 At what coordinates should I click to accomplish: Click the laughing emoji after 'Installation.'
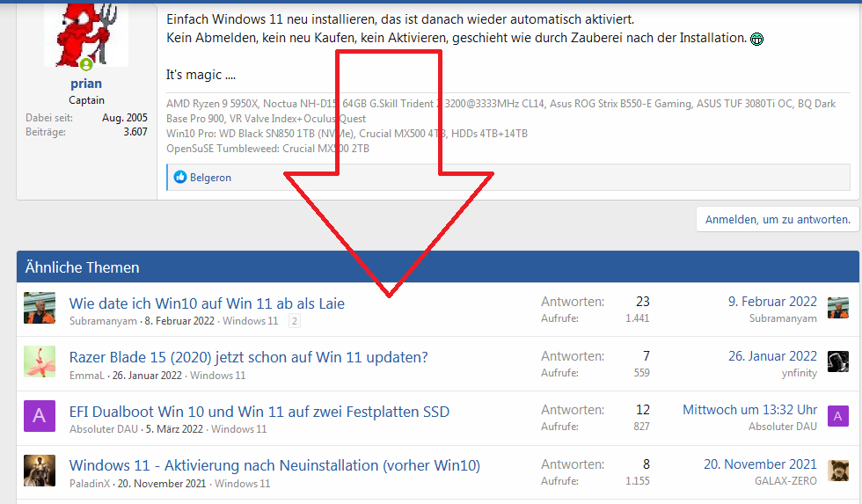757,39
